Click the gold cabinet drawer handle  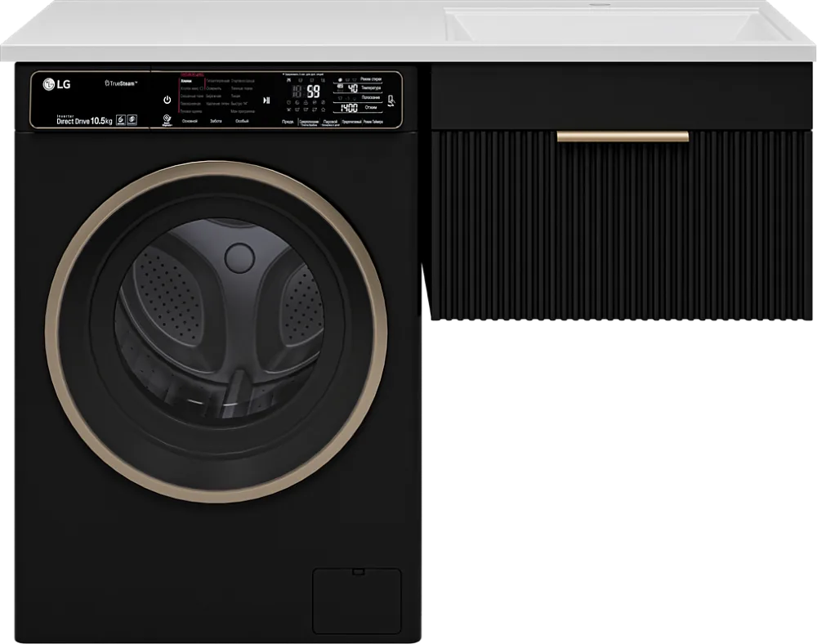[x=623, y=136]
